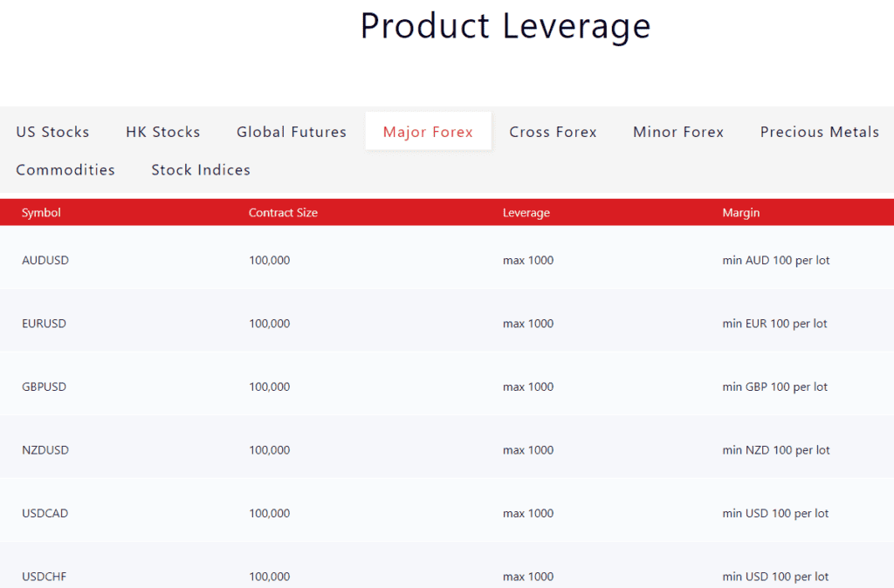The height and width of the screenshot is (588, 894).
Task: Switch to the Stock Indices tab
Action: [x=200, y=169]
